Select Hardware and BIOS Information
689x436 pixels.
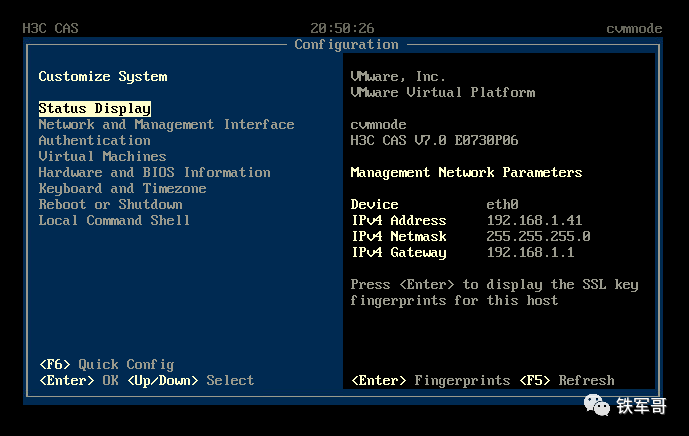[154, 173]
